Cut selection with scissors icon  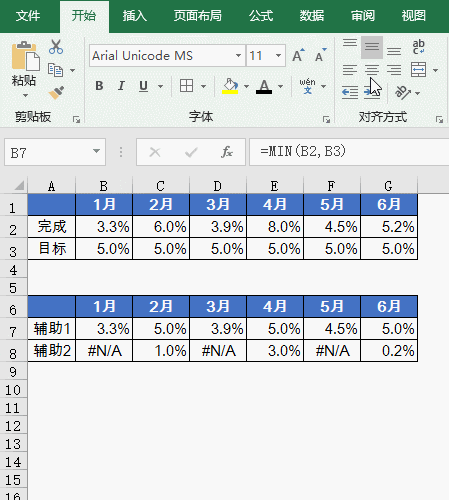[56, 47]
